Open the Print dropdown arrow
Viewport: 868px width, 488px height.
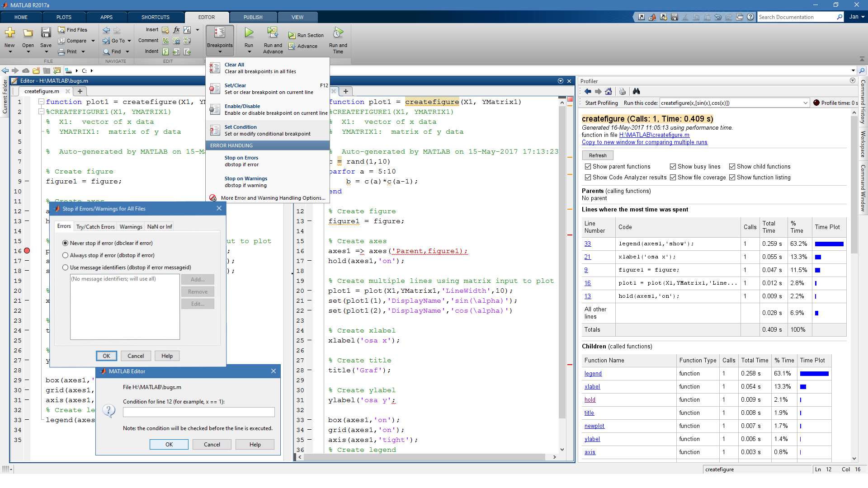(83, 52)
